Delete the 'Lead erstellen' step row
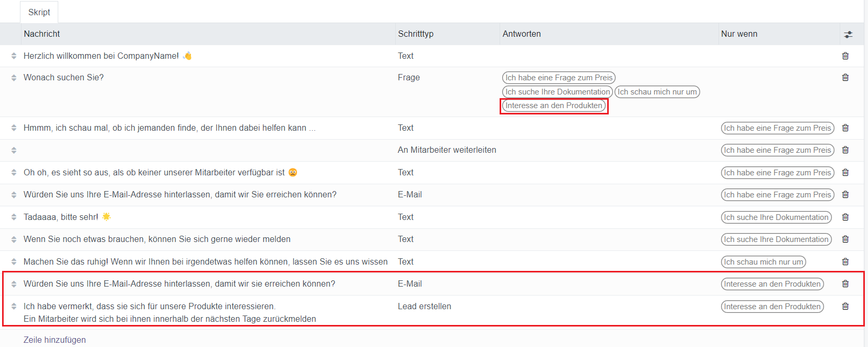The image size is (868, 347). tap(845, 306)
